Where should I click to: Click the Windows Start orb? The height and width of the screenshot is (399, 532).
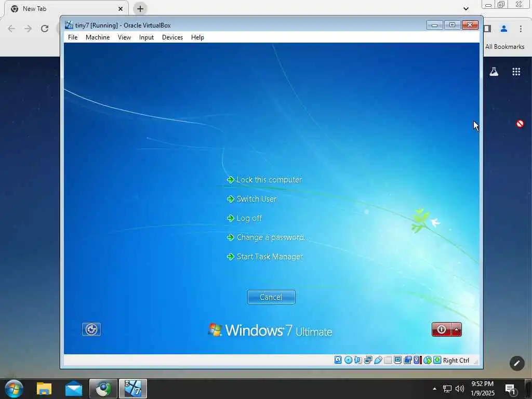[x=14, y=389]
